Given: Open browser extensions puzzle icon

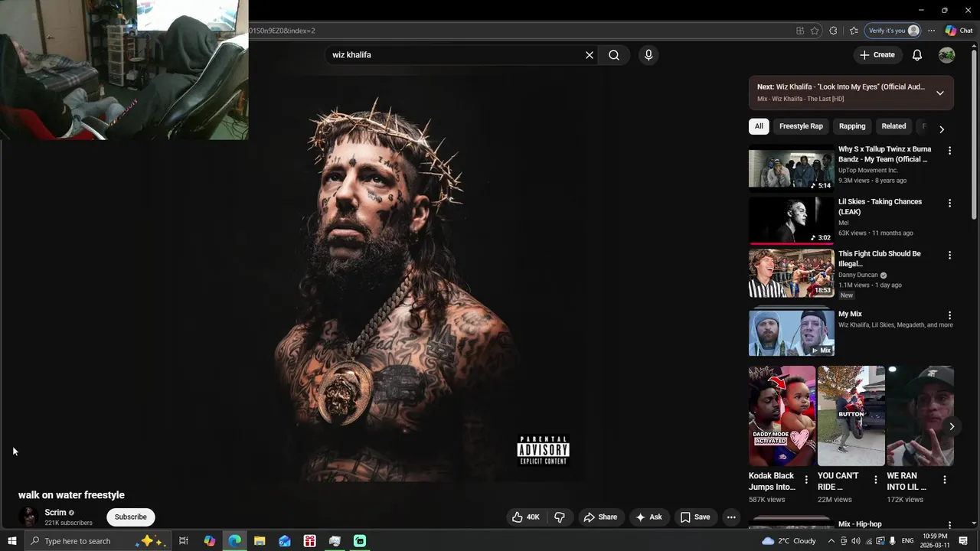Looking at the screenshot, I should [834, 31].
